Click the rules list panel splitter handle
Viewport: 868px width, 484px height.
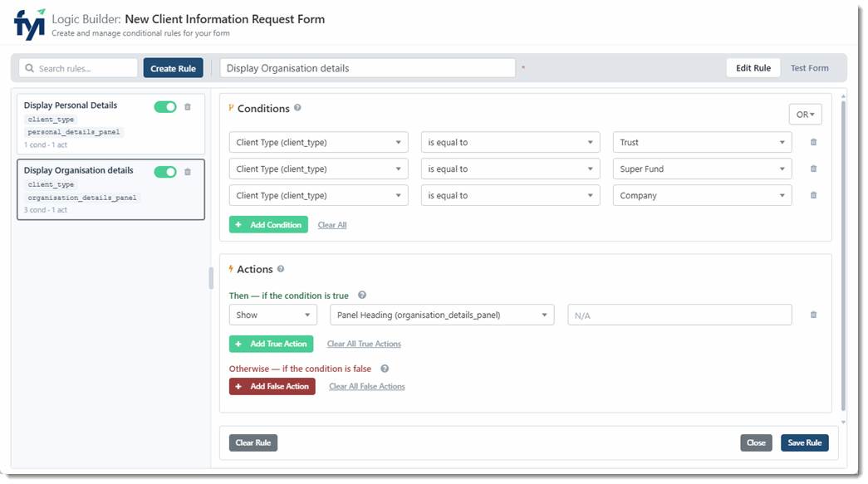click(x=211, y=278)
